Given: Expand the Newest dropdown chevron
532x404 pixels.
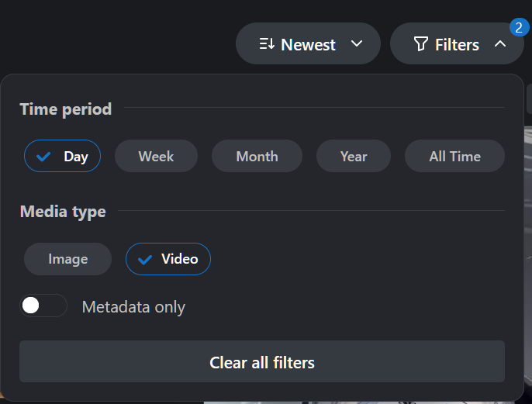Looking at the screenshot, I should click(357, 43).
